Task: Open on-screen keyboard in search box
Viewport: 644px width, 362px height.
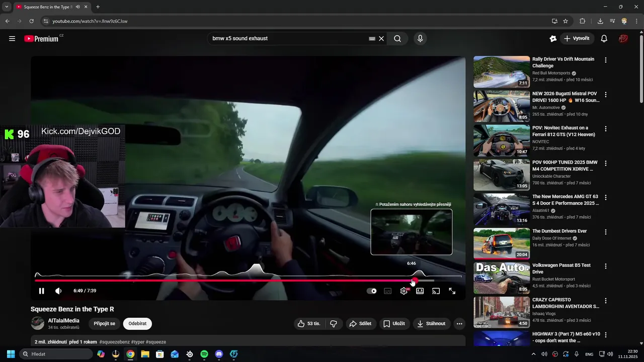Action: point(372,39)
